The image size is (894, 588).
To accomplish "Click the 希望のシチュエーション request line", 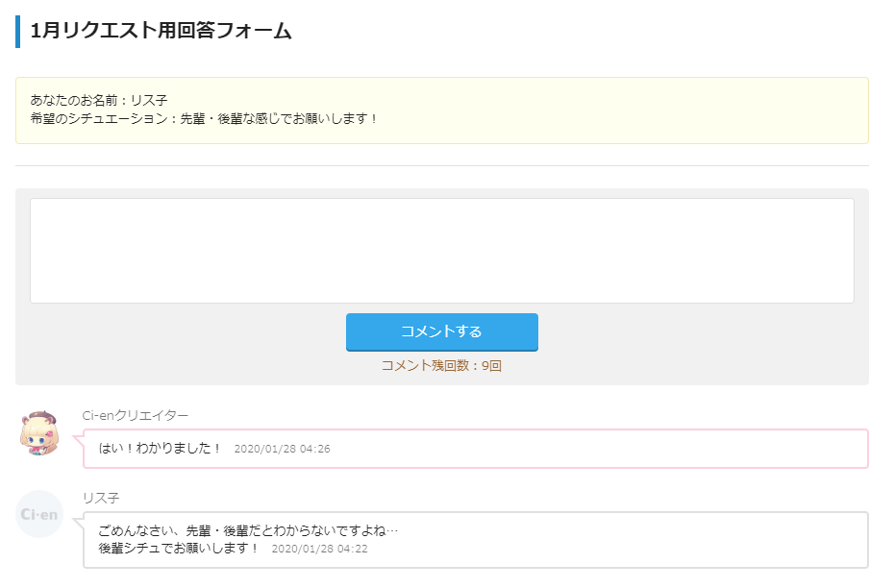I will click(203, 118).
